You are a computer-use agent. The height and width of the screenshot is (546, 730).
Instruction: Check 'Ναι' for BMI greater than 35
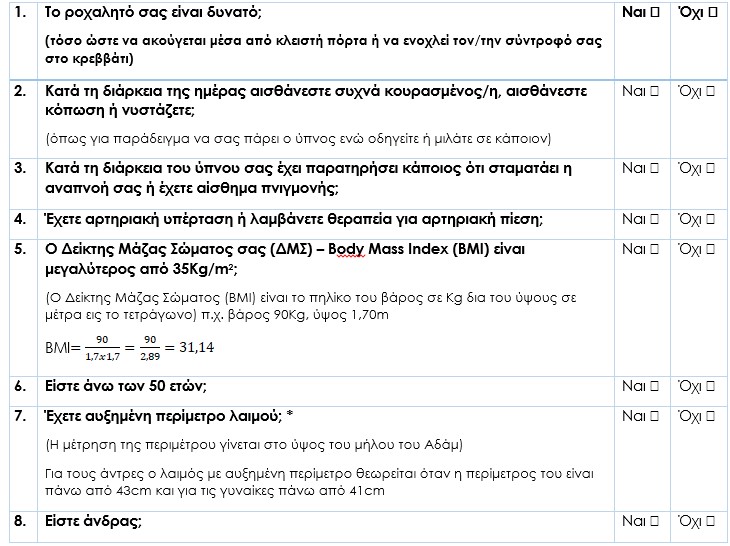[654, 247]
